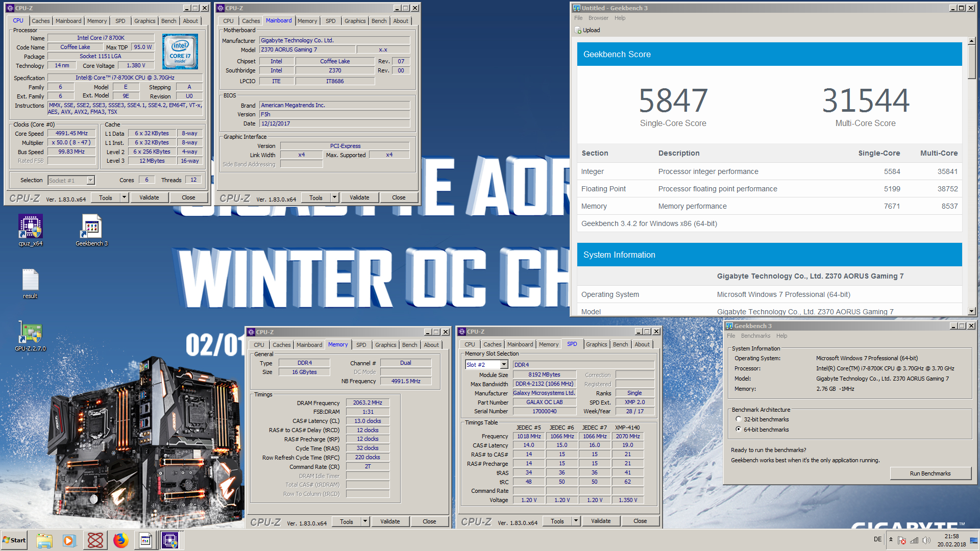Click the Core Speed value 4991.45 MHz
This screenshot has height=551, width=980.
click(x=72, y=133)
